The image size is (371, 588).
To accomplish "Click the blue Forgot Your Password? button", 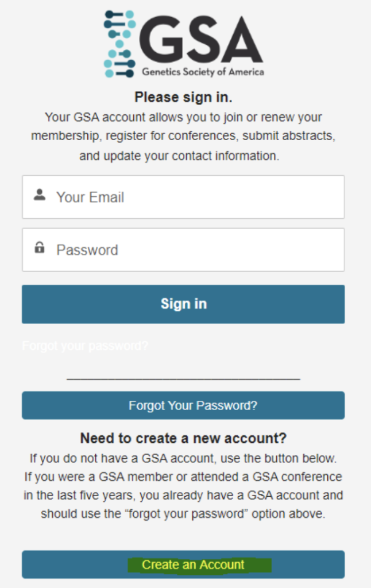I will (183, 405).
